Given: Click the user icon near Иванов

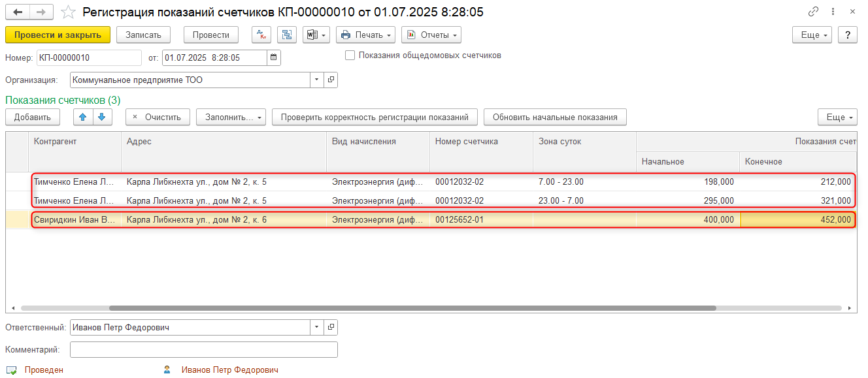Looking at the screenshot, I should (x=167, y=370).
